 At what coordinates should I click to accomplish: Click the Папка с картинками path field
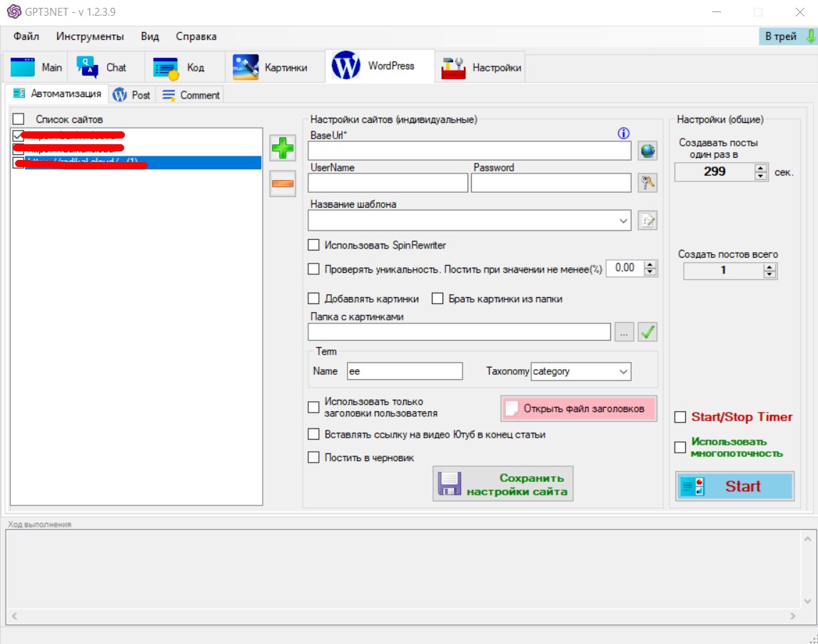pos(459,332)
